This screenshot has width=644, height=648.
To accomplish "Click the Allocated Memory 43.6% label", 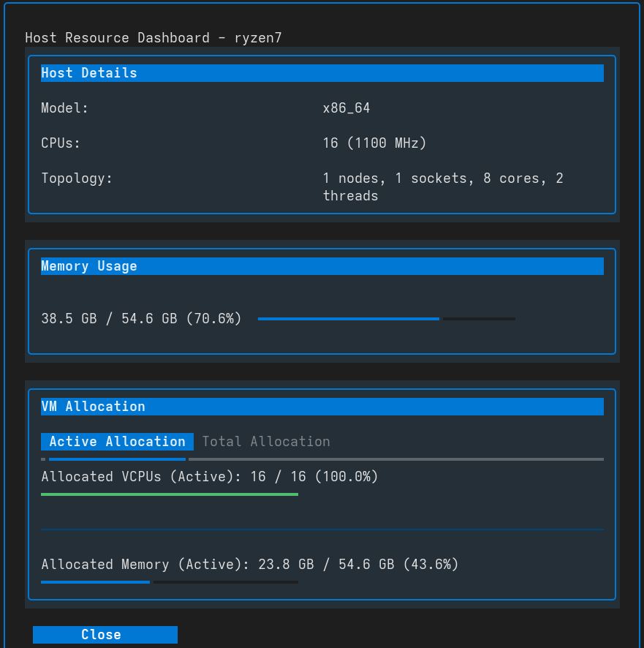I will click(x=249, y=564).
